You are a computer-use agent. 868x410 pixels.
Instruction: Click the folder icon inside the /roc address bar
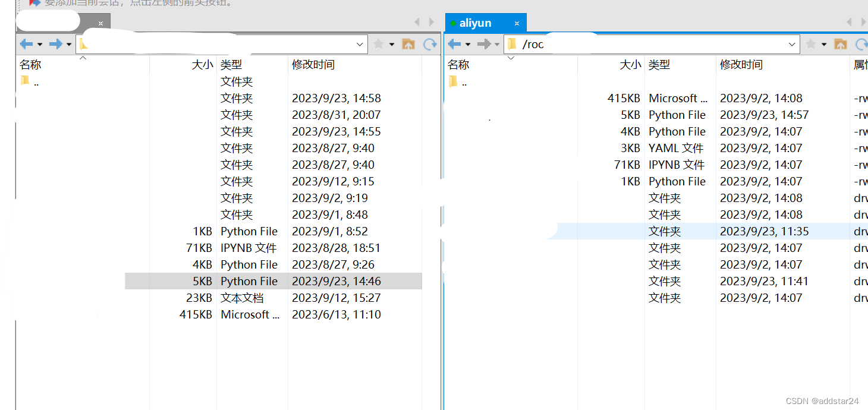click(512, 43)
